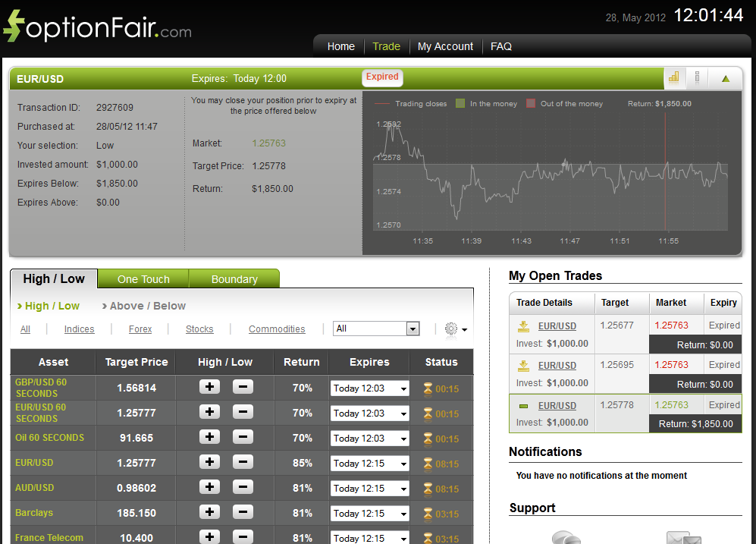Click the Expired status badge on trade header
Viewport: 756px width, 544px height.
(x=382, y=77)
